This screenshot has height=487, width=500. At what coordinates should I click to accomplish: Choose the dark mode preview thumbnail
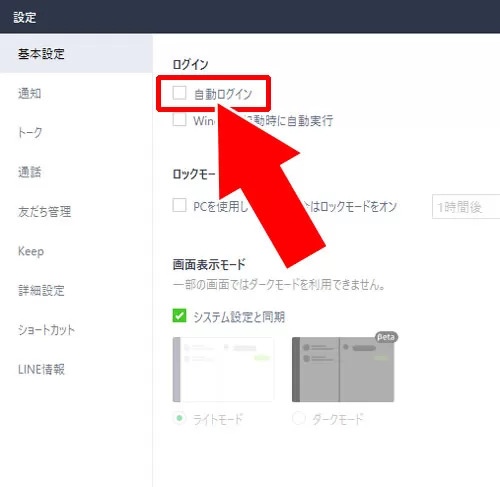[x=343, y=369]
